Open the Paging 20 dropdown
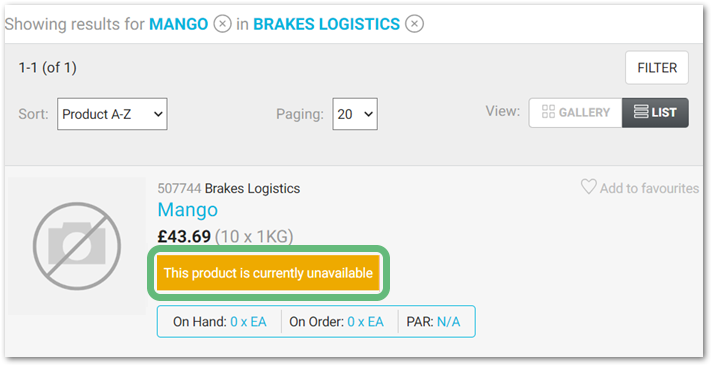 click(x=355, y=114)
